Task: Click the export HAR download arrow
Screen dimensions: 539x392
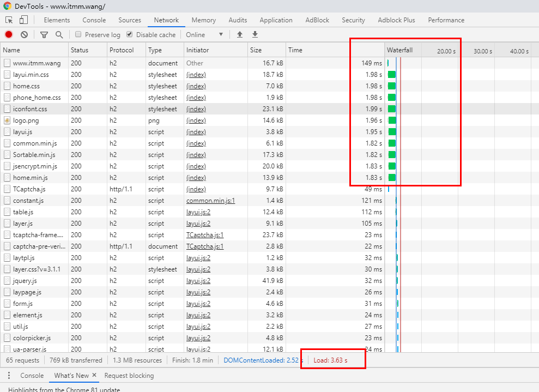Action: pos(255,34)
